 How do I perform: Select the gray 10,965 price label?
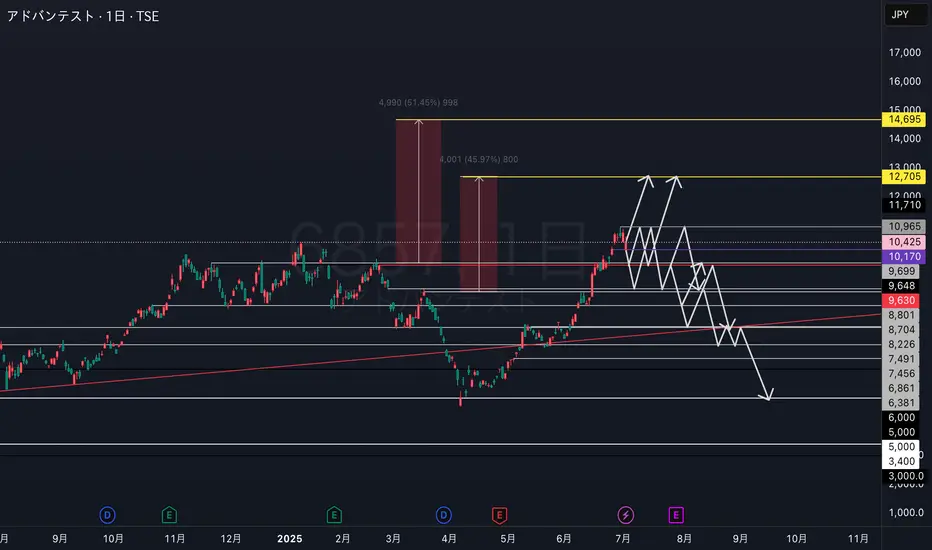coord(903,227)
